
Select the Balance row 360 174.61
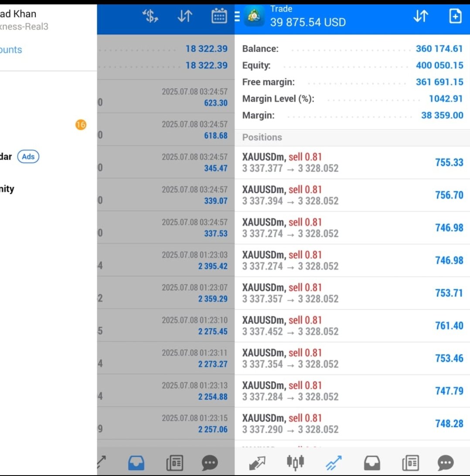[x=352, y=48]
